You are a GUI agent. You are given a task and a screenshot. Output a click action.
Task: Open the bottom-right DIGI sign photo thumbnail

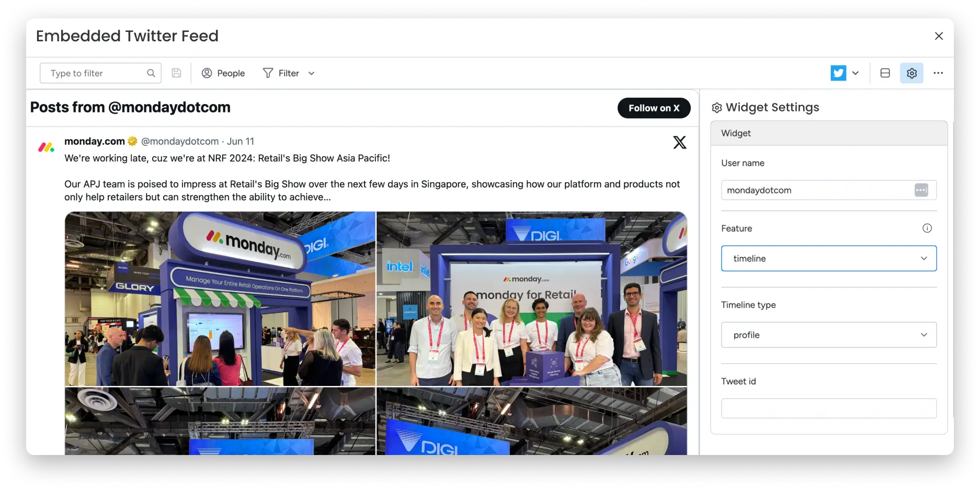(x=532, y=421)
